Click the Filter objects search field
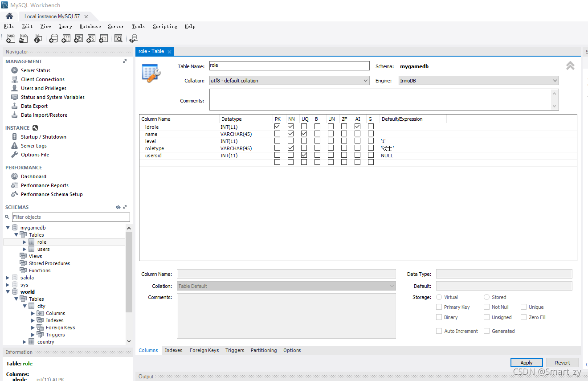 click(x=71, y=217)
